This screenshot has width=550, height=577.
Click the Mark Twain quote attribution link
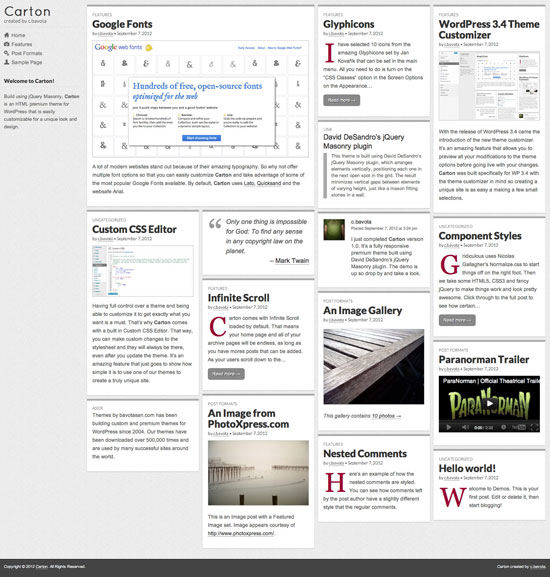(292, 261)
